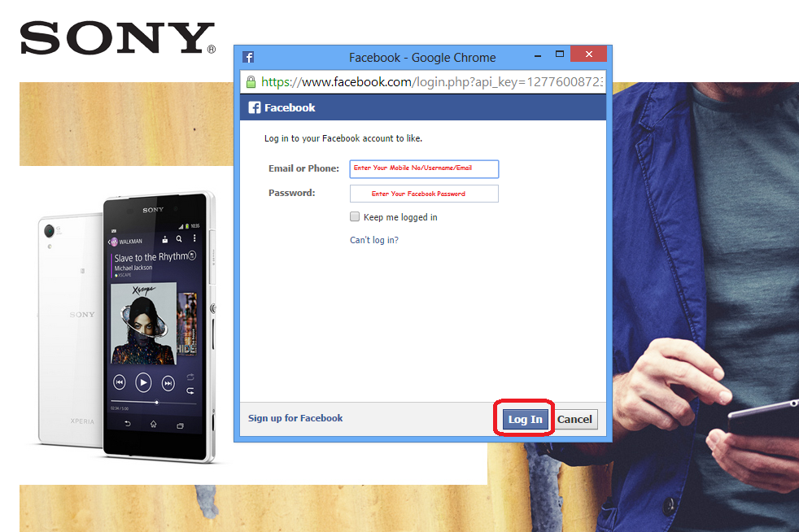Open Sign up for Facebook link

[295, 418]
